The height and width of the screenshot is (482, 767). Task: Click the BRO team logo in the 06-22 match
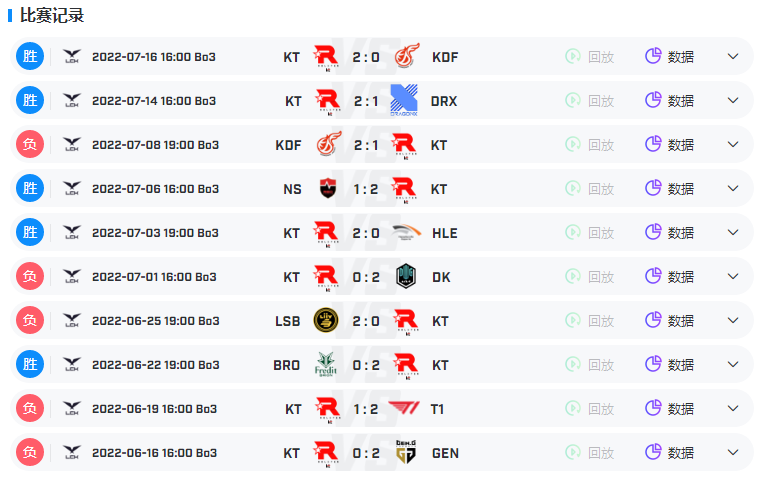(326, 364)
